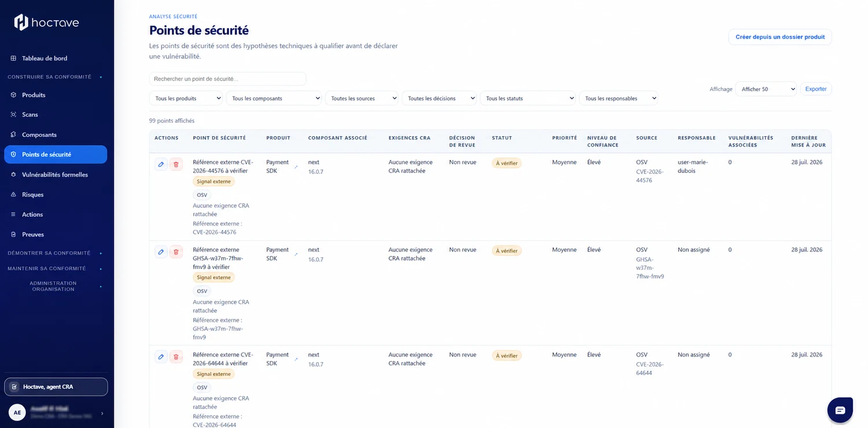Expand the Maintenir sa conformité section
This screenshot has width=868, height=428.
[55, 269]
